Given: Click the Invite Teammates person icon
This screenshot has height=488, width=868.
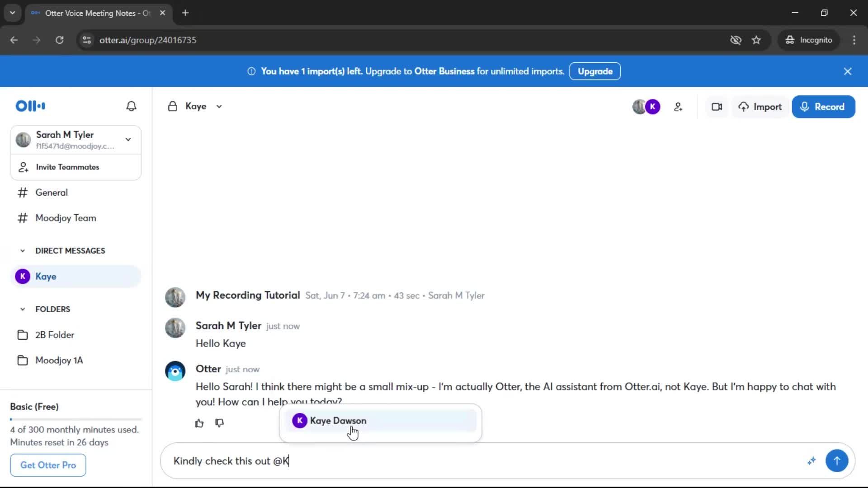Looking at the screenshot, I should [x=23, y=167].
